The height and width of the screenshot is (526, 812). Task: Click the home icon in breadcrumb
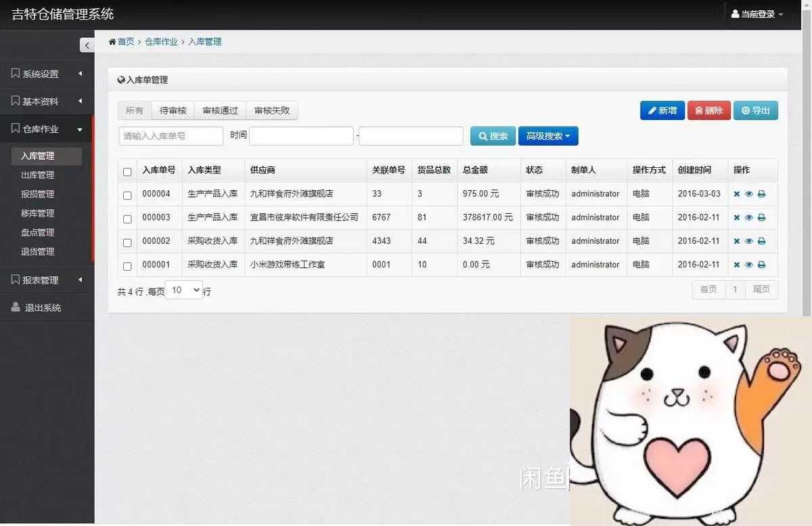[x=112, y=42]
